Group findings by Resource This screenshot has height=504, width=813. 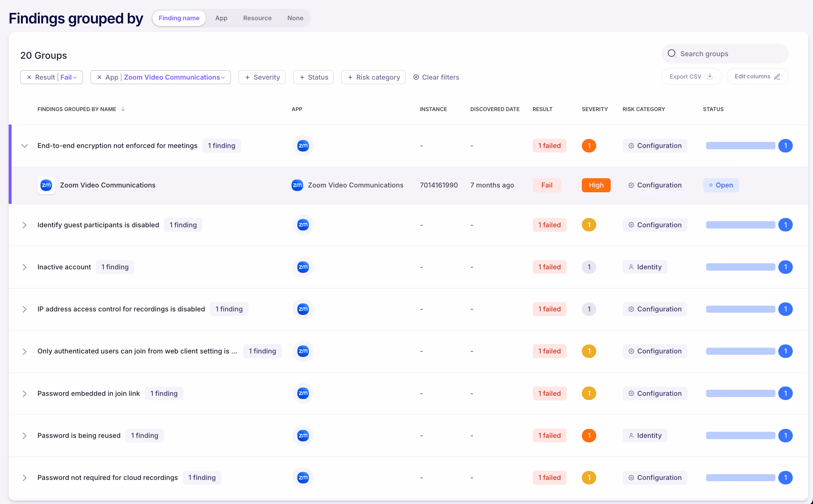pyautogui.click(x=257, y=18)
